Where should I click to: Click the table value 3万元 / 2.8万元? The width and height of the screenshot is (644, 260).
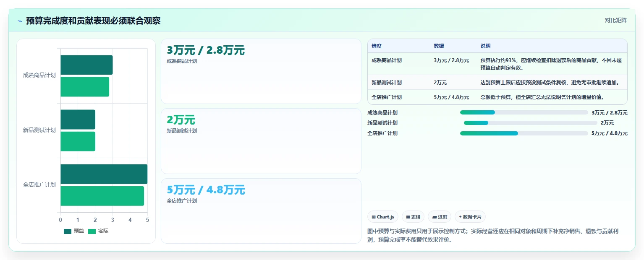[x=451, y=60]
